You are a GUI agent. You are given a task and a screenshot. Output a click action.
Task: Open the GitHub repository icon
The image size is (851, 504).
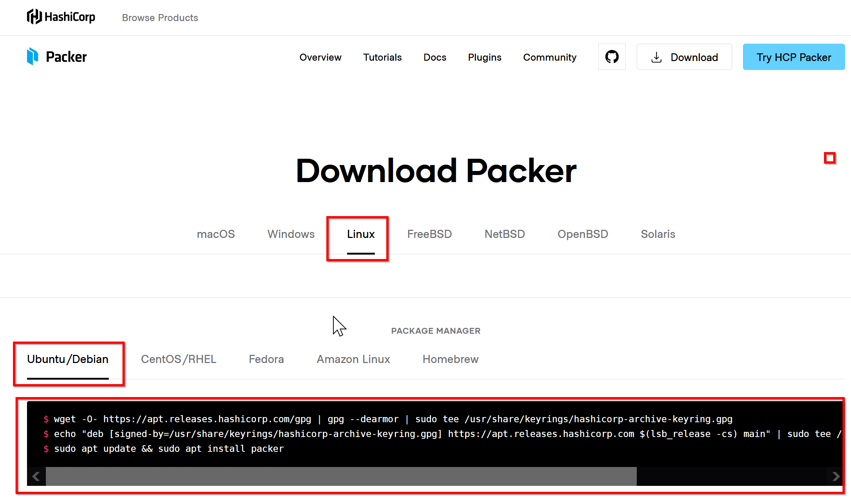pos(612,57)
